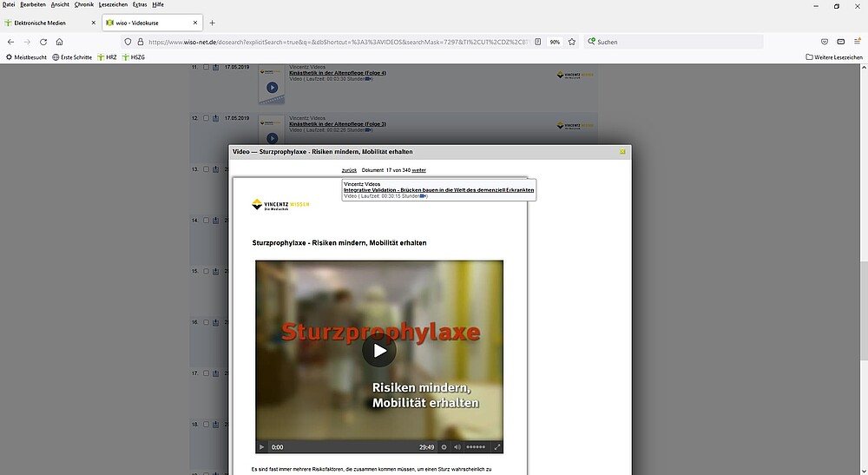This screenshot has width=868, height=475.
Task: Tick the checkbox for result 11
Action: point(206,68)
